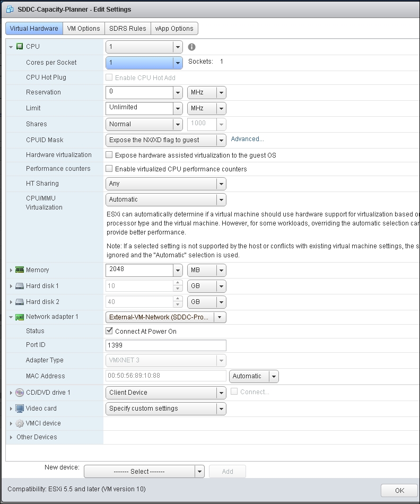Open CD/DVD Client Device dropdown
420x504 pixels.
221,393
